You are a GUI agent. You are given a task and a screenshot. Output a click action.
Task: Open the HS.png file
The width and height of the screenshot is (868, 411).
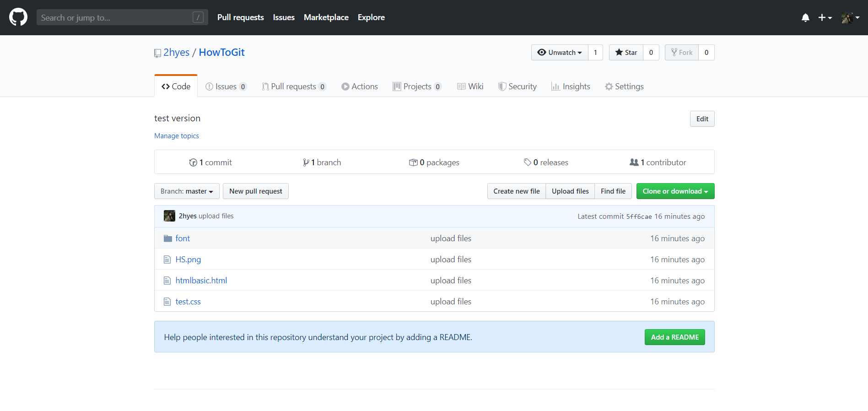188,260
